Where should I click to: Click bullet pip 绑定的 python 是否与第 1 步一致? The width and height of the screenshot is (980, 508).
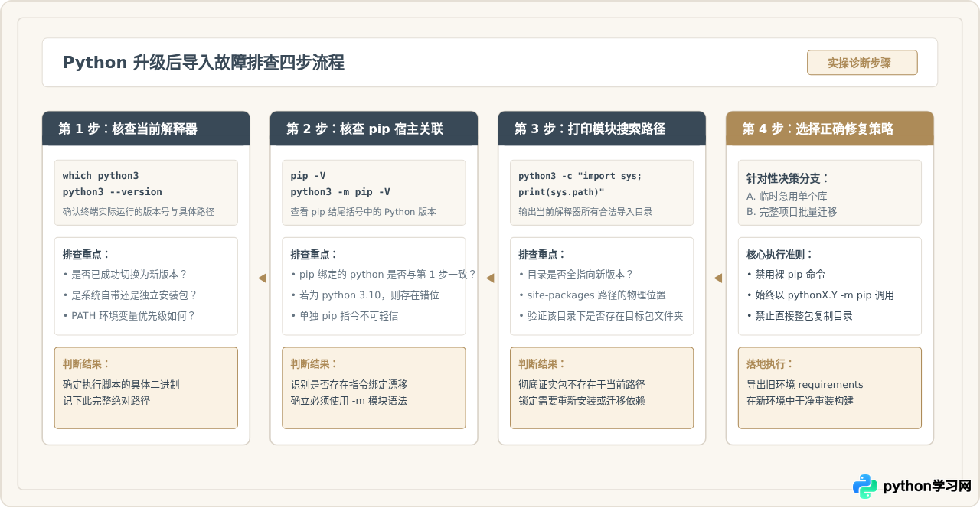383,275
